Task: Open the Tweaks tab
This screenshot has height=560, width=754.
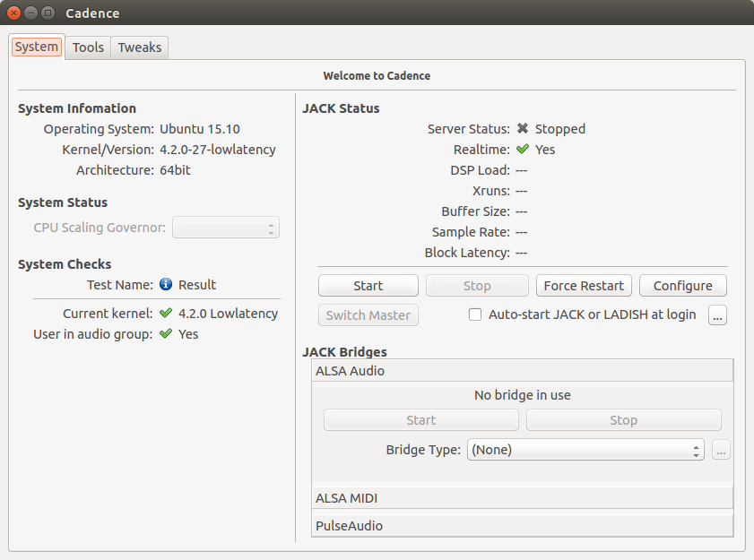Action: [140, 47]
